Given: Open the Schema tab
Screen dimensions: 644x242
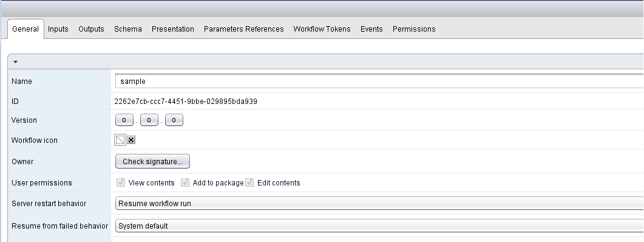Looking at the screenshot, I should point(127,29).
